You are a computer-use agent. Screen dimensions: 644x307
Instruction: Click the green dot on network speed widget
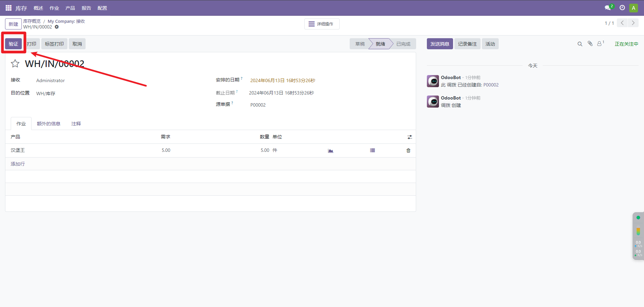click(638, 218)
